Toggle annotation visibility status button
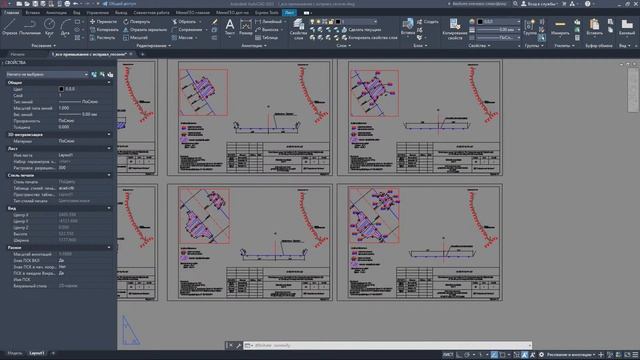 pos(524,355)
